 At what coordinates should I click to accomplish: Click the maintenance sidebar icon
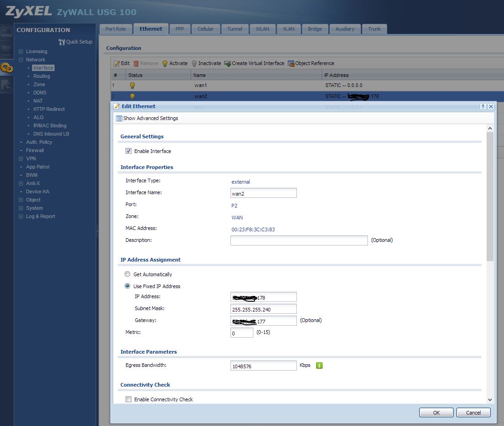click(7, 85)
